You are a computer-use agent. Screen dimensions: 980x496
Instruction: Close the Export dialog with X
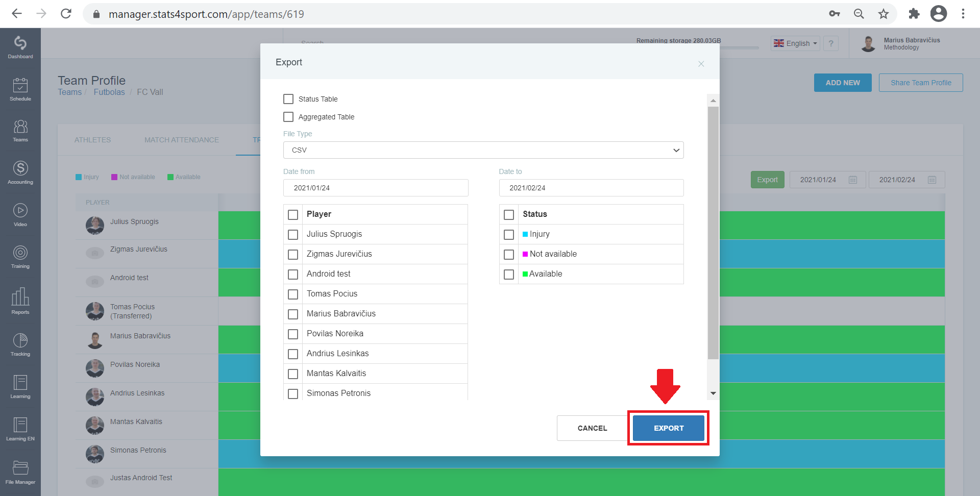point(701,64)
